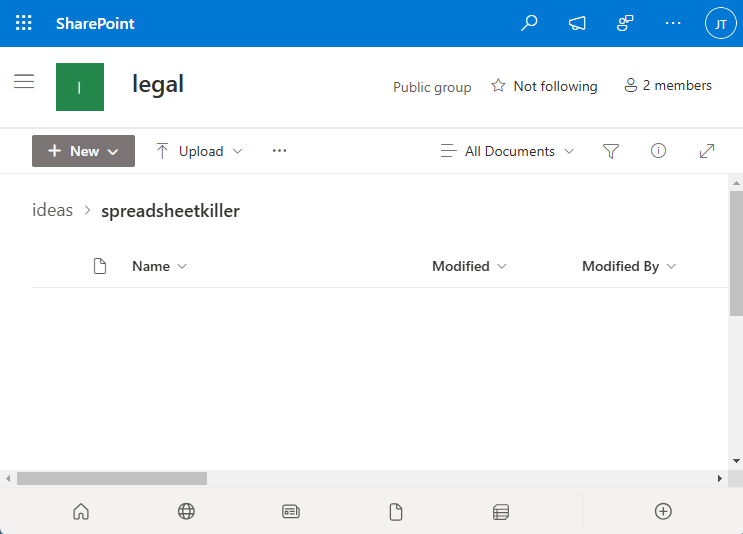Expand the New button dropdown
Screen dimensions: 743x534
pyautogui.click(x=83, y=151)
